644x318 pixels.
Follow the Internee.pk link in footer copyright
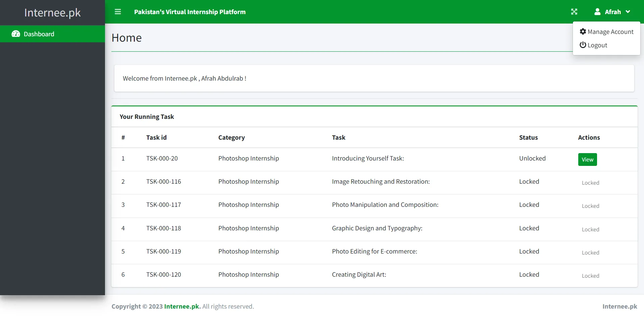click(182, 306)
